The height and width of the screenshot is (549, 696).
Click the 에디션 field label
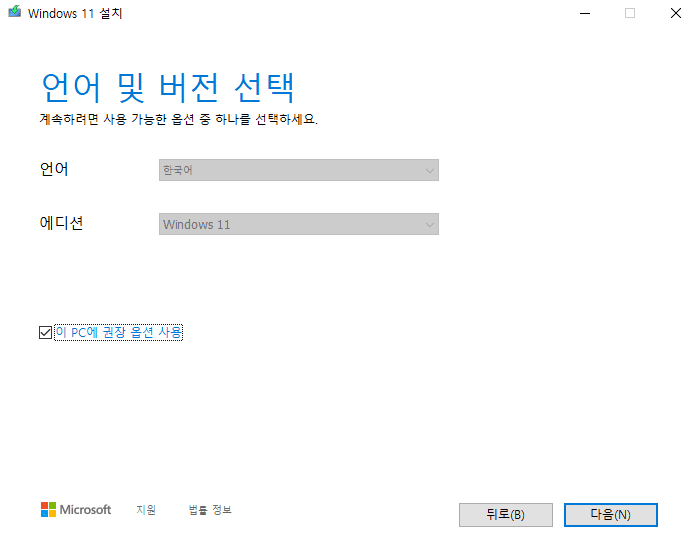[x=61, y=223]
